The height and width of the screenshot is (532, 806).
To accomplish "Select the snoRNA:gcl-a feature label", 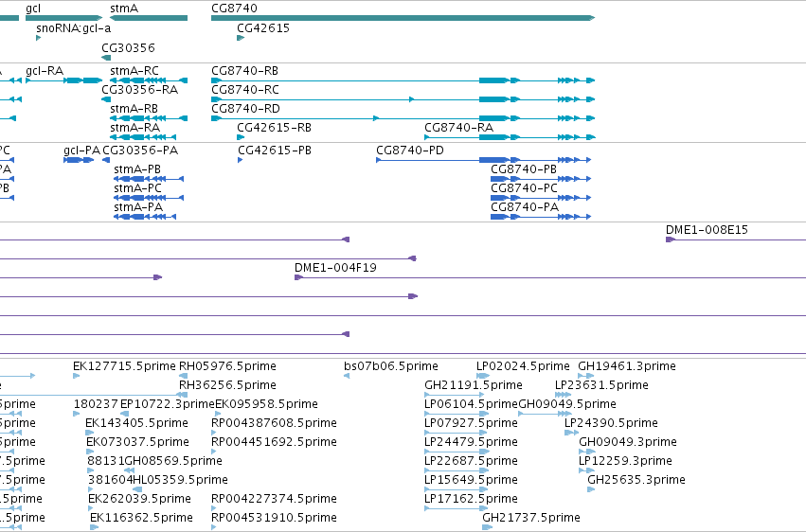I will (74, 27).
